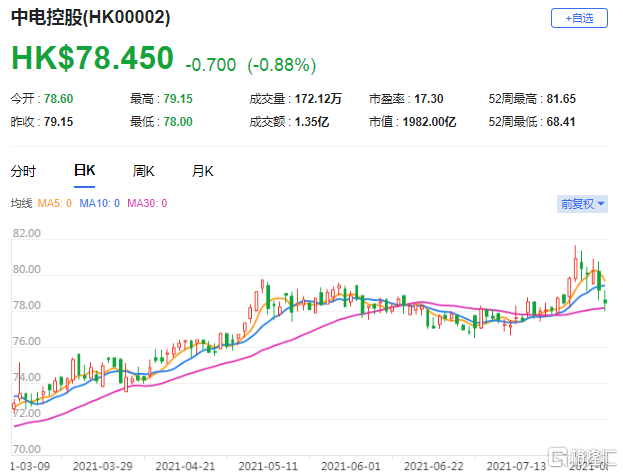The width and height of the screenshot is (623, 474).
Task: Open the 周K weekly chart tab
Action: (x=144, y=170)
